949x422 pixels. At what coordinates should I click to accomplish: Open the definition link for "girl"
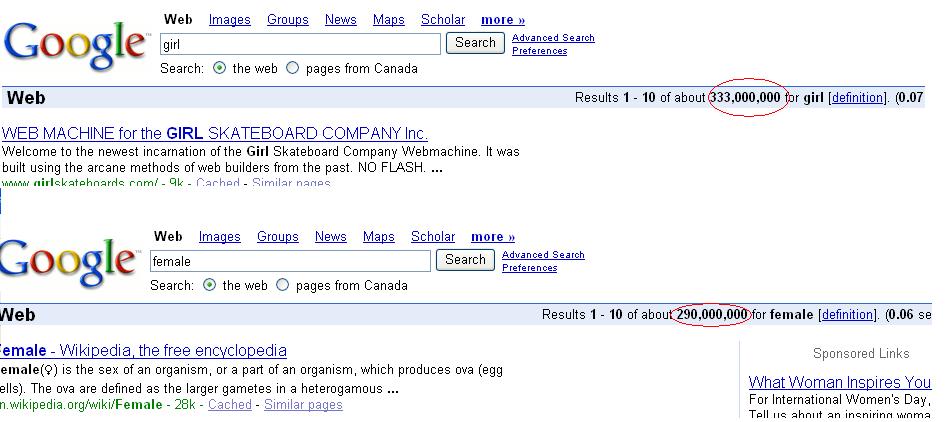point(857,98)
